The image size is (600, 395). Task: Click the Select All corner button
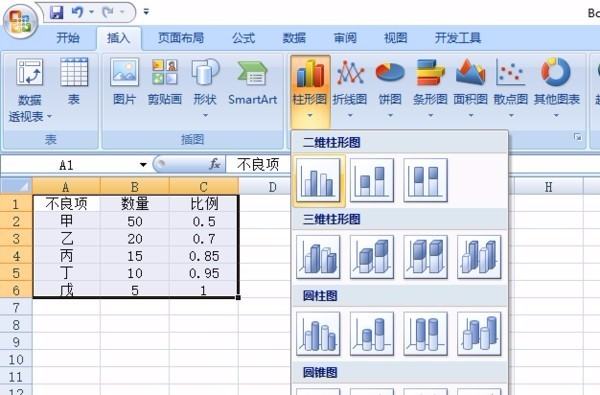pyautogui.click(x=16, y=186)
